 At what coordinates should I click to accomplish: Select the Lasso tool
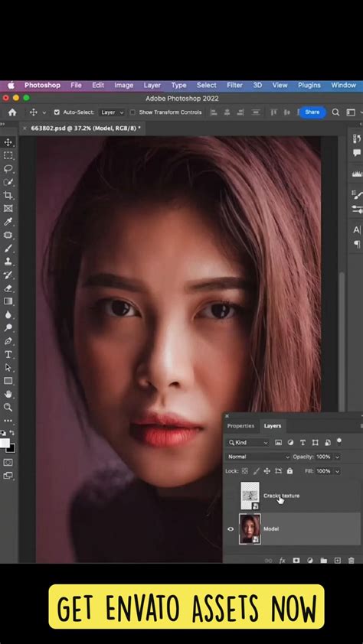pos(8,168)
